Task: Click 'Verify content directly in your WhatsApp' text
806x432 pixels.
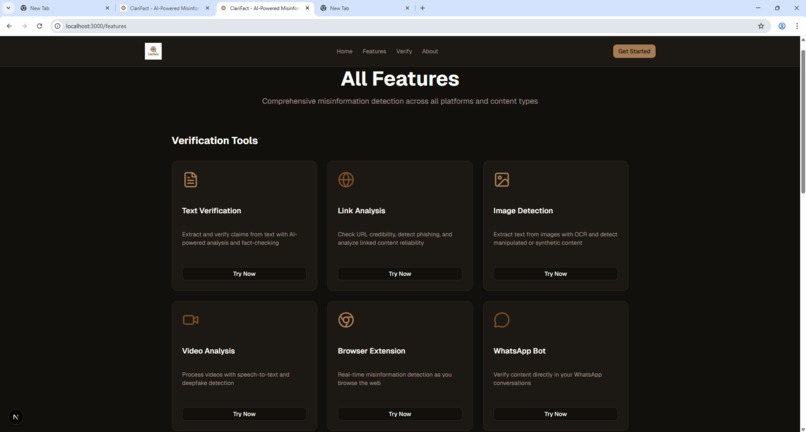Action: click(547, 379)
